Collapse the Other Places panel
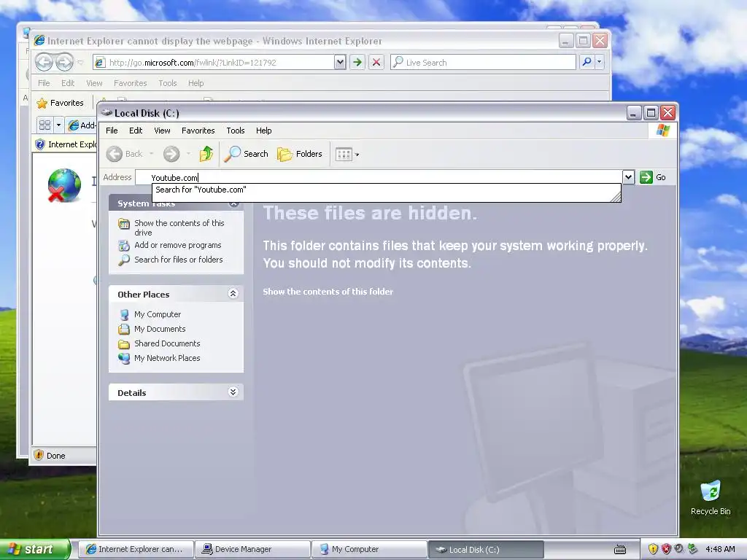This screenshot has width=747, height=560. coord(233,293)
